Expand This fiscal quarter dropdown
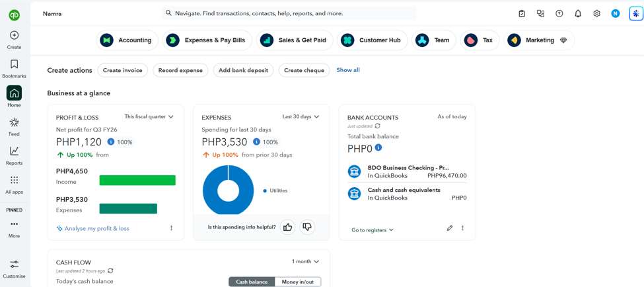Image resolution: width=644 pixels, height=287 pixels. pyautogui.click(x=149, y=117)
